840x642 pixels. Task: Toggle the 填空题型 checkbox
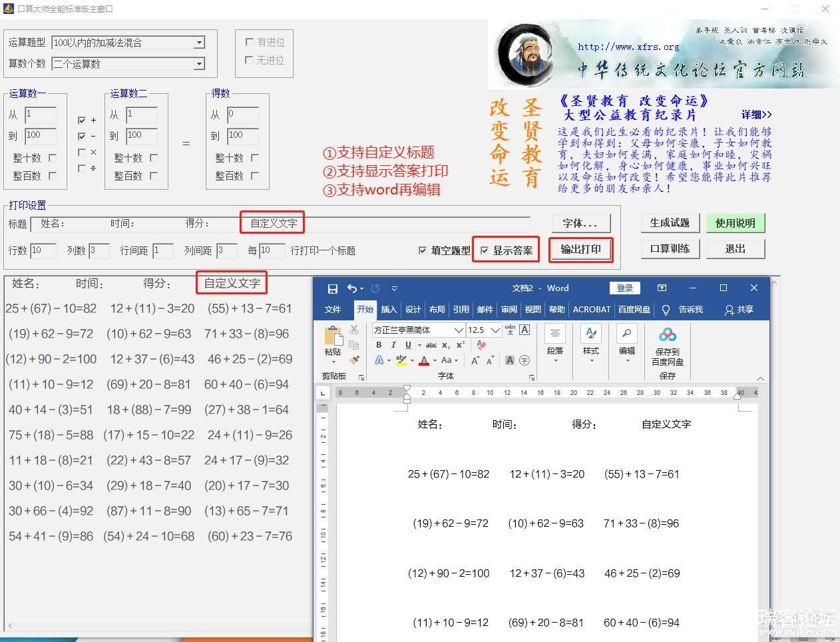tap(423, 250)
